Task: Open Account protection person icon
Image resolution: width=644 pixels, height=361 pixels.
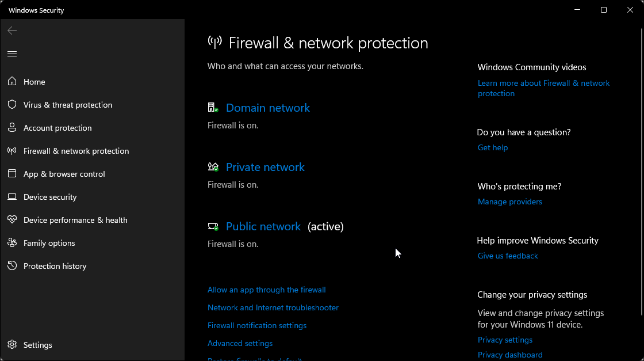Action: 12,128
